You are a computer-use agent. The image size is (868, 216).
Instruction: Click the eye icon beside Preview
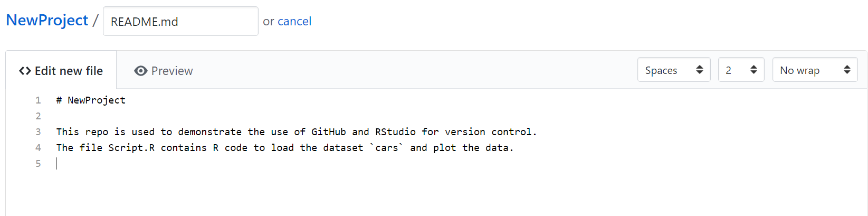(x=141, y=71)
